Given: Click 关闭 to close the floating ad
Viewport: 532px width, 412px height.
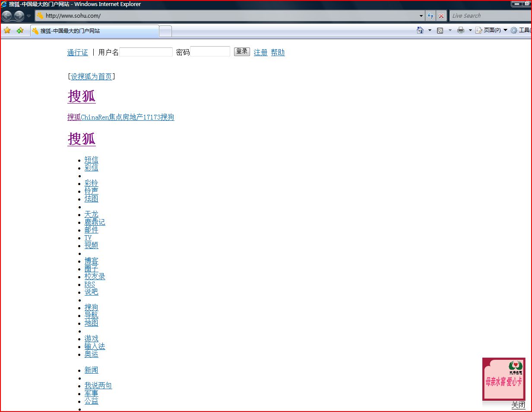Looking at the screenshot, I should [x=518, y=405].
